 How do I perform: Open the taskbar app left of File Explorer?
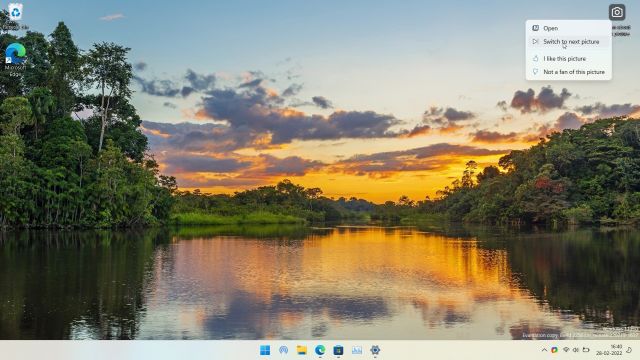283,350
